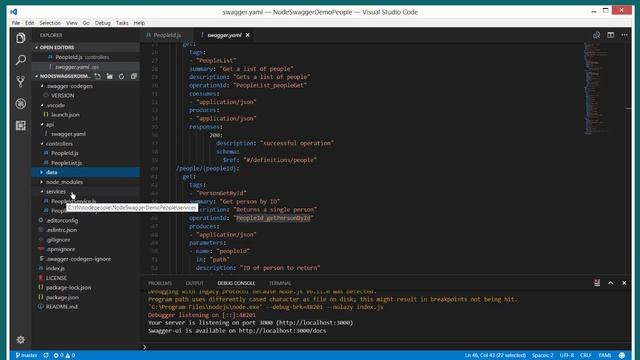The image size is (640, 360).
Task: Click the master branch indicator
Action: click(x=26, y=355)
